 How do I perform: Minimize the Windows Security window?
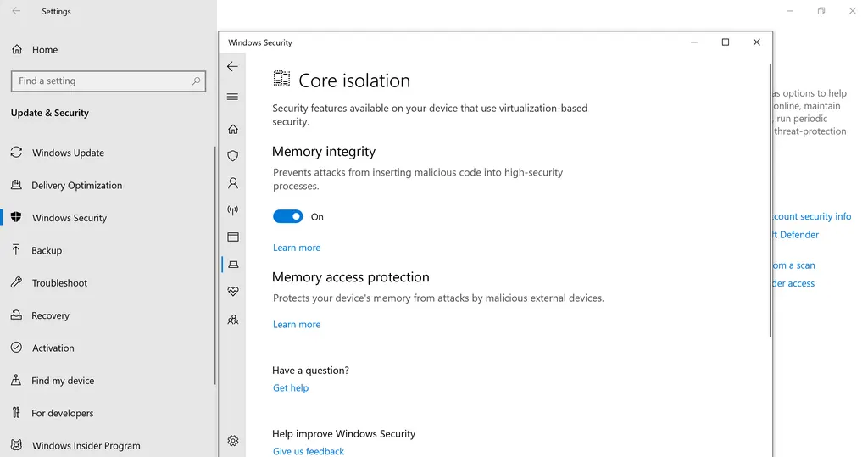[x=694, y=42]
